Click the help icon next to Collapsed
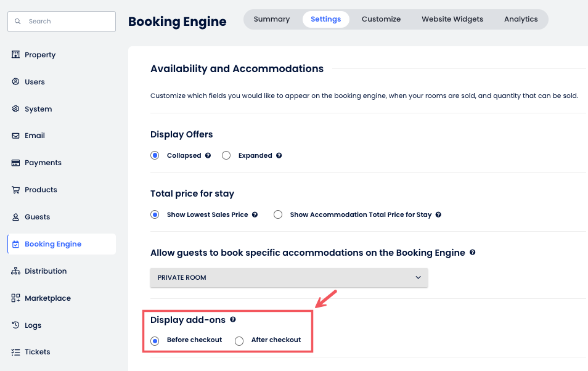The image size is (588, 371). 208,156
